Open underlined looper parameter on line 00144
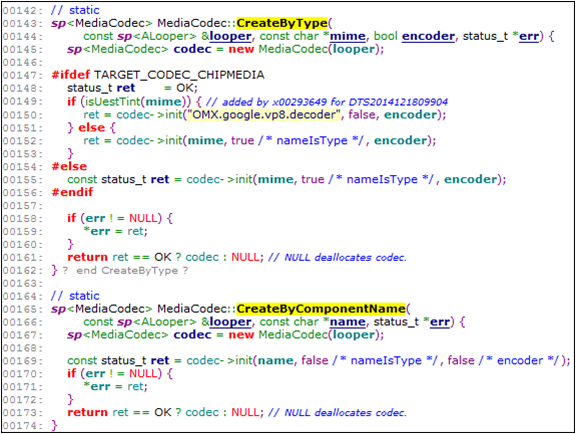The height and width of the screenshot is (434, 576). [x=230, y=36]
